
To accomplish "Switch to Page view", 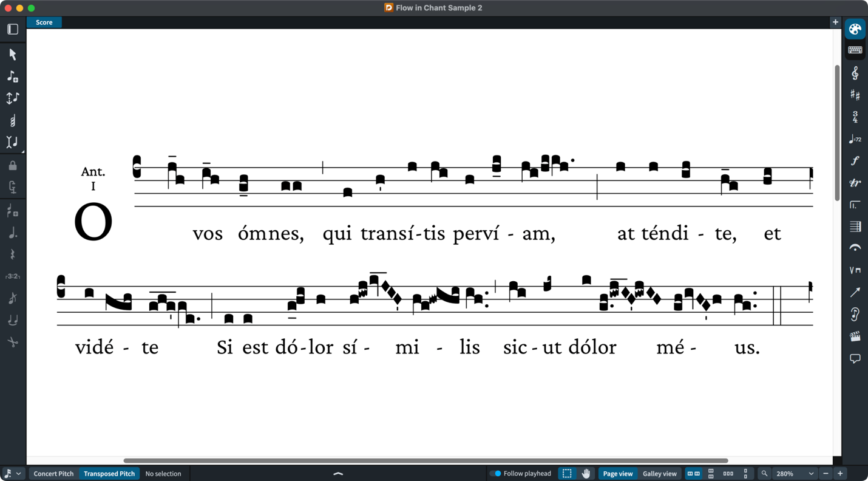I will coord(618,474).
